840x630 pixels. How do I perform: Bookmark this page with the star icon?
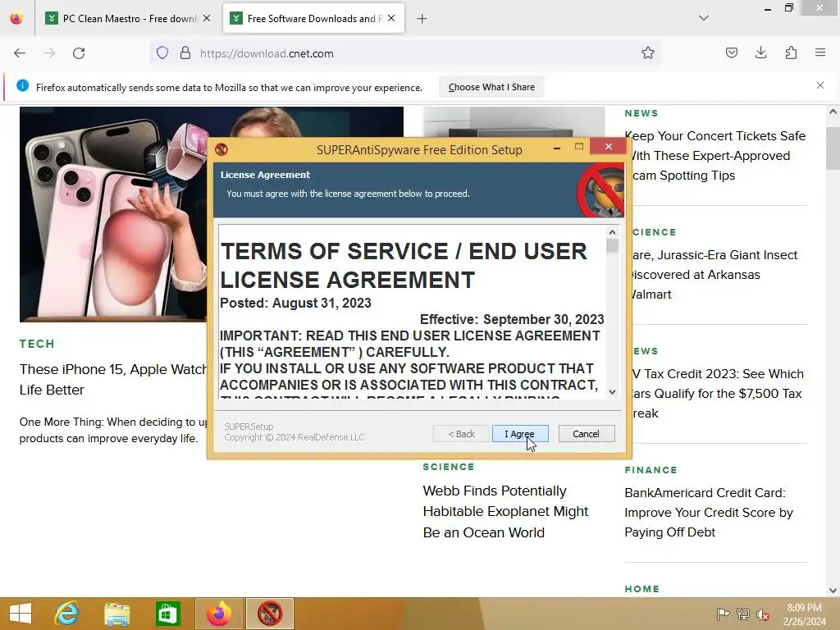(648, 53)
